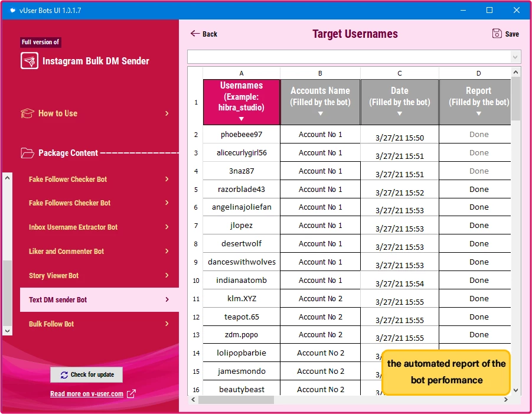Screen dimensions: 532x414
Task: Click the How to Use graduation cap icon
Action: pyautogui.click(x=27, y=113)
